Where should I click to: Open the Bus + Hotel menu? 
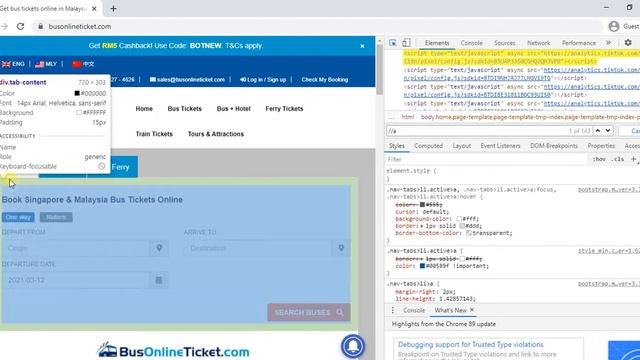point(233,109)
